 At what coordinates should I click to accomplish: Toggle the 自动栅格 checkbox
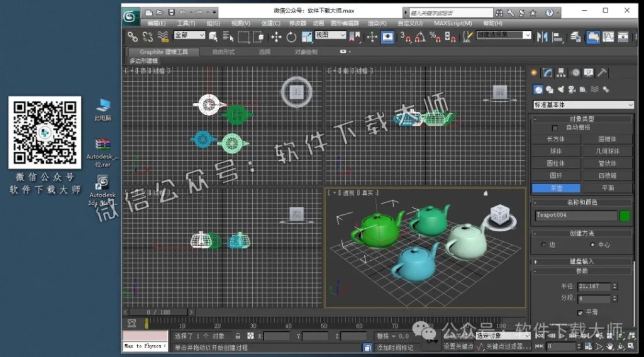point(555,128)
